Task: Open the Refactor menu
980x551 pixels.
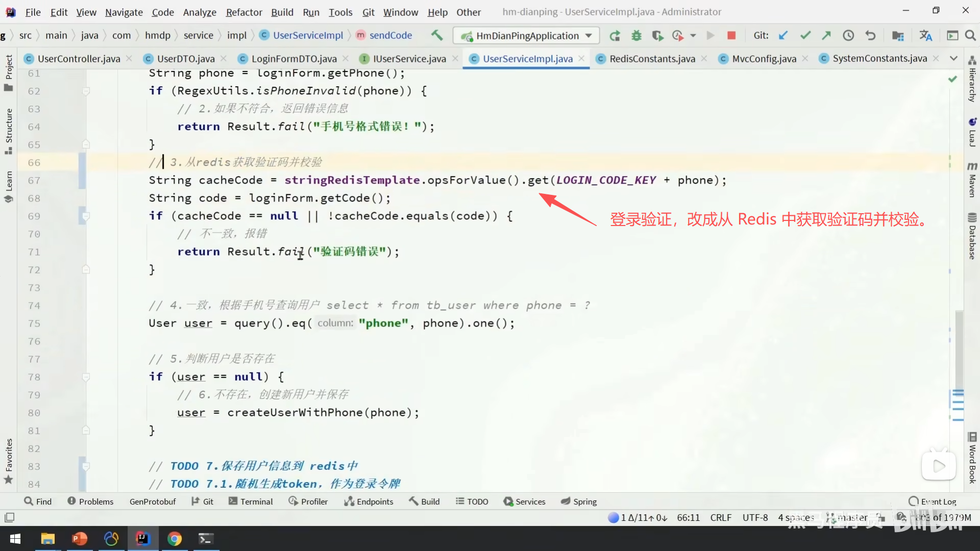Action: [x=244, y=12]
